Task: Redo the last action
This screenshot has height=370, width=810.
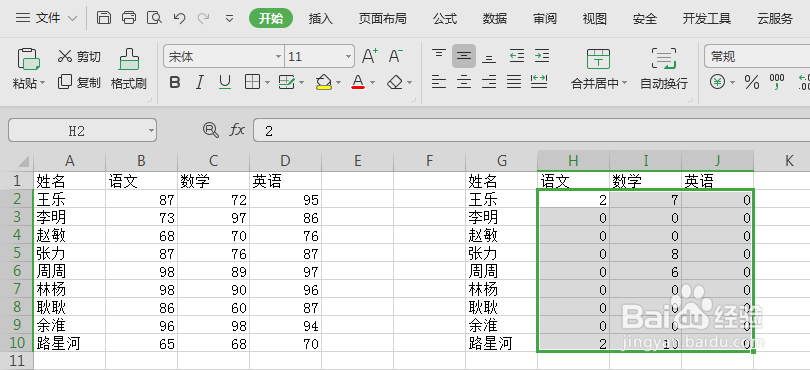Action: tap(204, 19)
